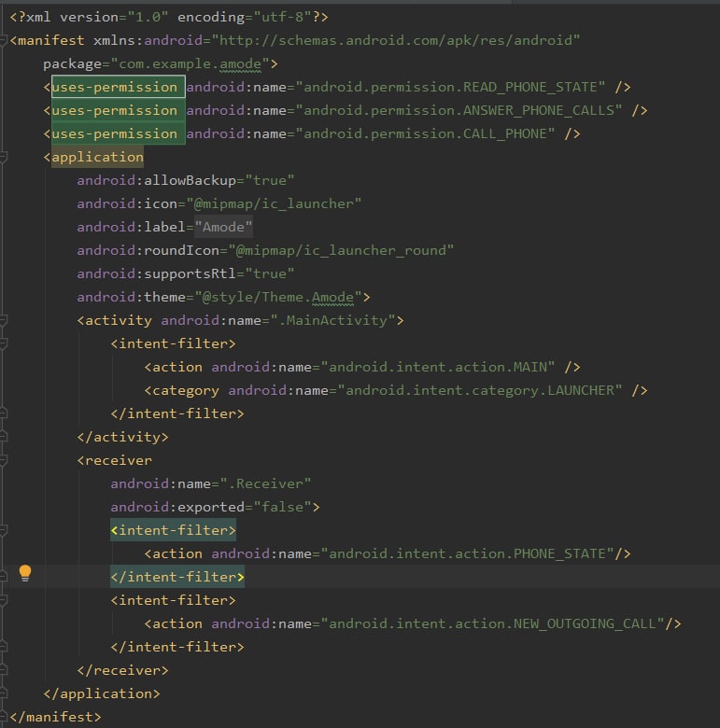This screenshot has width=720, height=728.
Task: Click the xmlns:android attribute name
Action: (x=148, y=40)
